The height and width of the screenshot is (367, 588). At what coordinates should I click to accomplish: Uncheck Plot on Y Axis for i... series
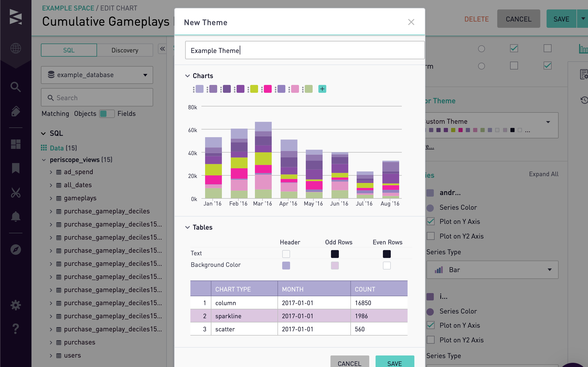431,325
